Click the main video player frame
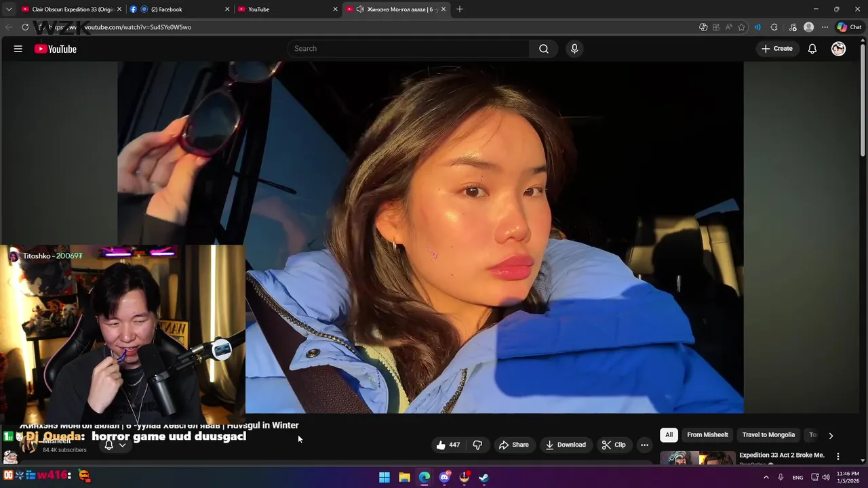Screen dimensions: 868x488 tap(431, 237)
